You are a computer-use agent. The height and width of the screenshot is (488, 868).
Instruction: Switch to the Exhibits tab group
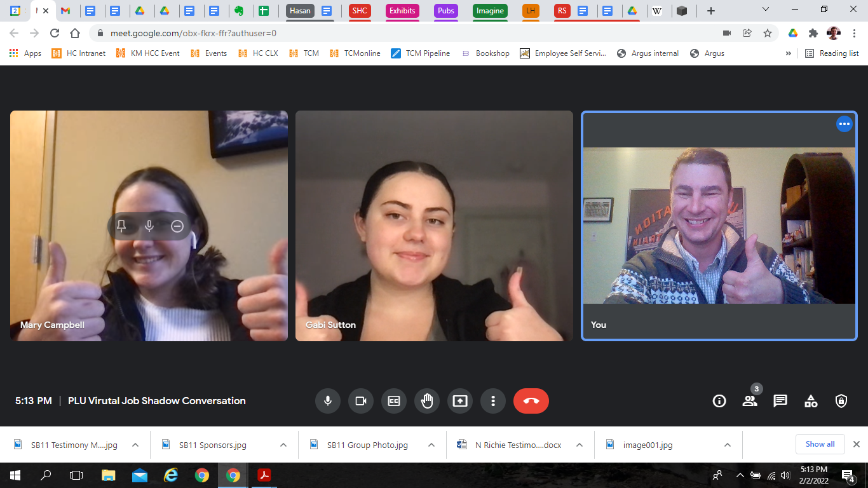402,11
